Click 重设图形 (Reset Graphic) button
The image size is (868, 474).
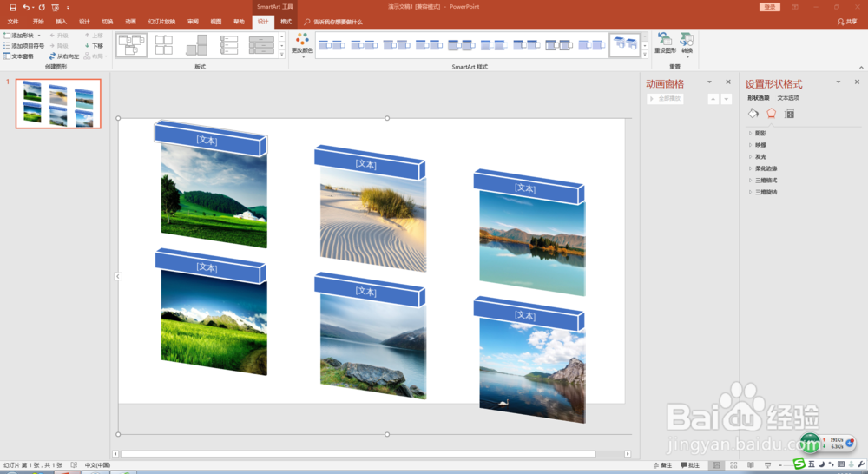coord(665,43)
